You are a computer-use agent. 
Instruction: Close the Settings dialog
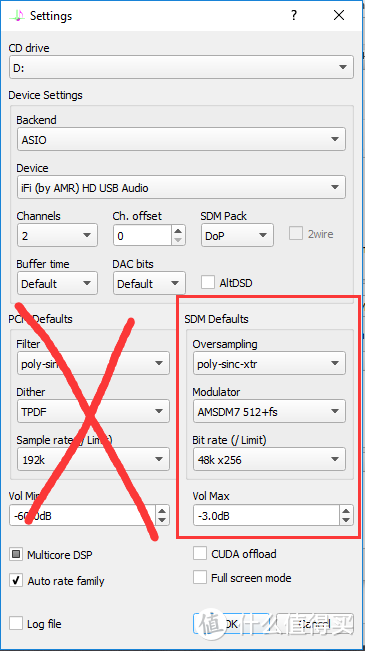point(339,15)
